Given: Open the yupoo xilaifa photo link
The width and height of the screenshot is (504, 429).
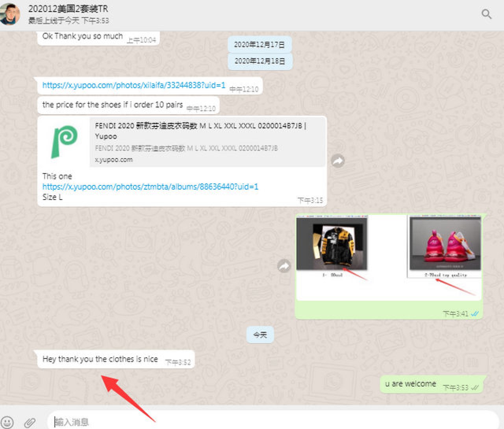Looking at the screenshot, I should click(x=134, y=85).
